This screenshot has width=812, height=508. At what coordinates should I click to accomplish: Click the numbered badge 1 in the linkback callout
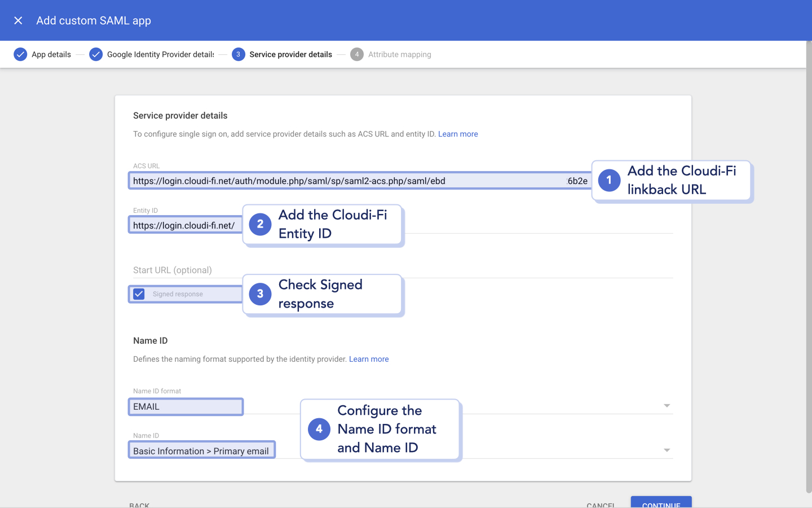tap(609, 181)
